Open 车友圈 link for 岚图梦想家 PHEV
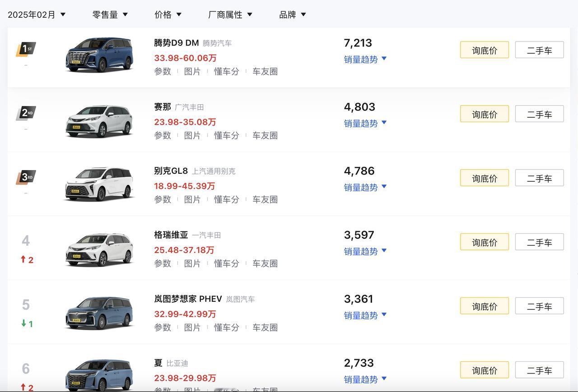Screen dimensions: 578x392 pos(265,327)
